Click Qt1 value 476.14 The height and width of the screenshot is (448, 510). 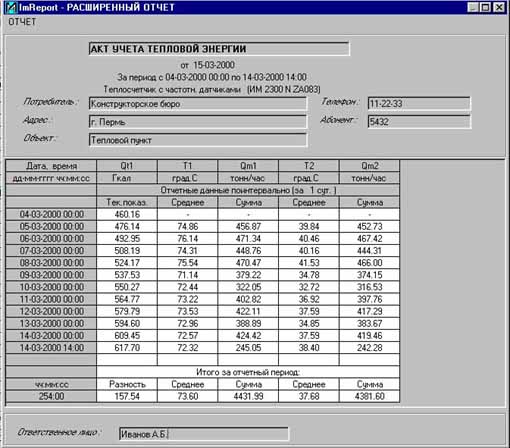pos(127,227)
